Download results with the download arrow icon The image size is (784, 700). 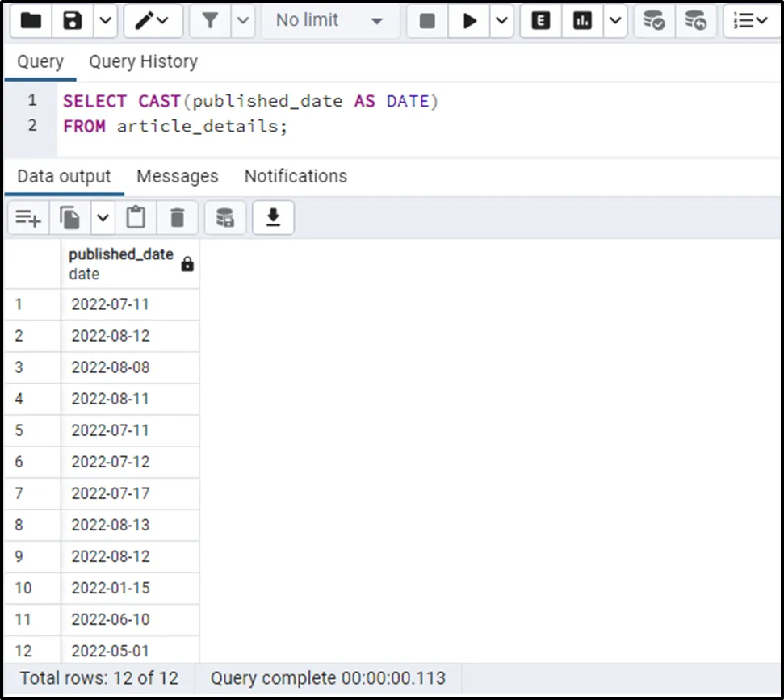[273, 217]
